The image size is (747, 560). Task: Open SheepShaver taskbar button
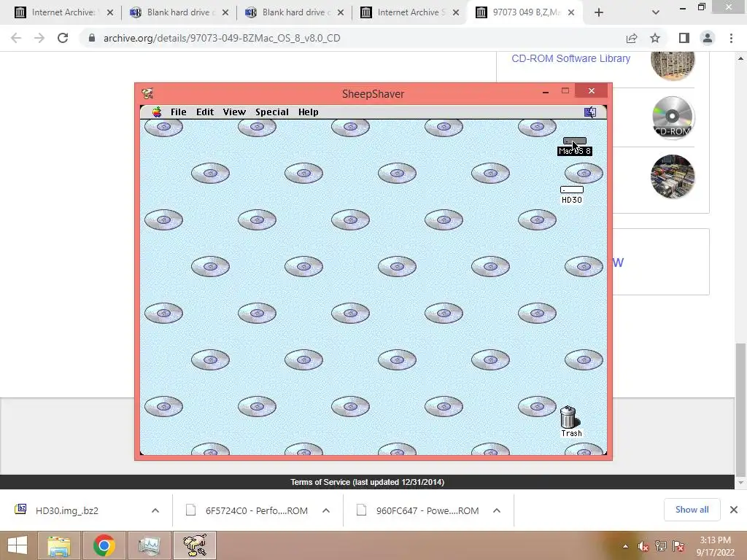tap(194, 545)
